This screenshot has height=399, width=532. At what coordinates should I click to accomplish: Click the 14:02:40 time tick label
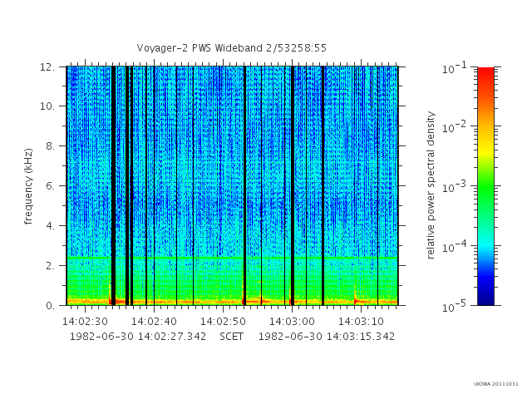click(x=154, y=322)
